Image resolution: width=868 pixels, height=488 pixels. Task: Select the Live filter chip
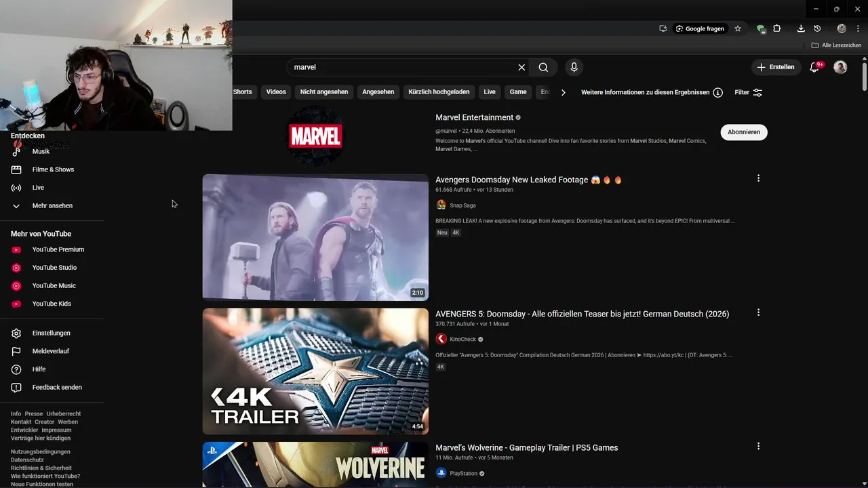pyautogui.click(x=490, y=91)
